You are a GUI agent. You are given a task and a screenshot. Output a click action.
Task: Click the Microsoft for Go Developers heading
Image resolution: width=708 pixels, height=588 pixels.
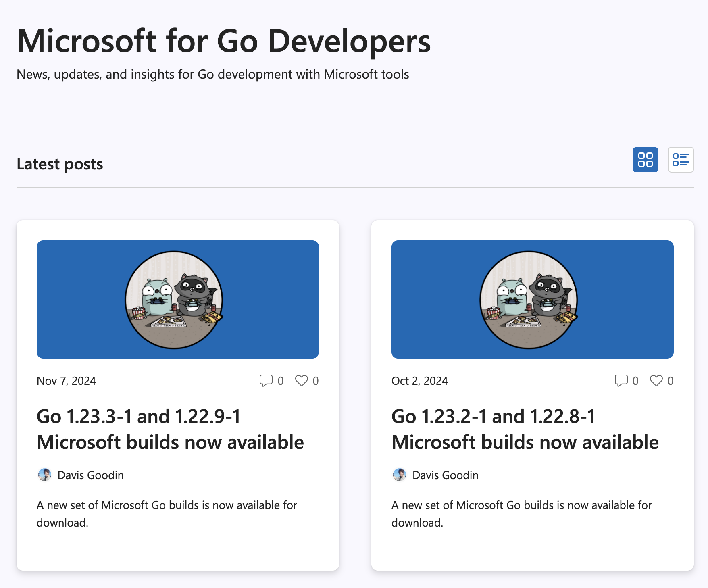(224, 41)
